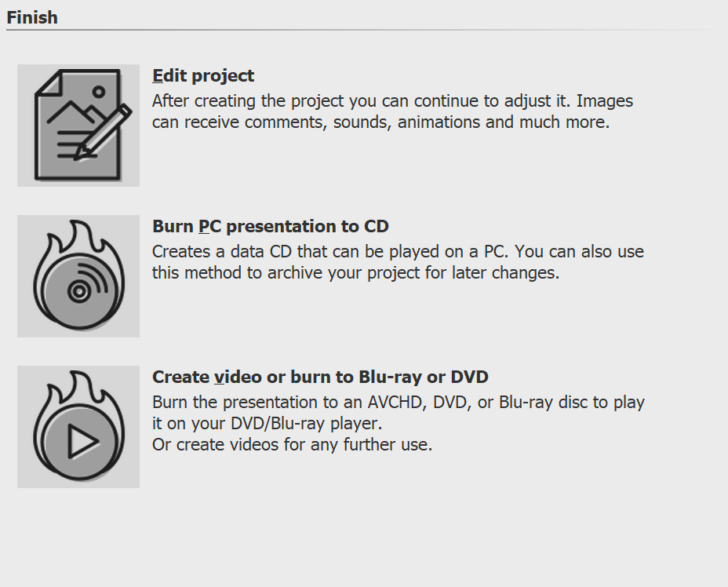Screen dimensions: 728x587
Task: Choose 'Create video or burn to Blu-ray or DVD'
Action: (321, 377)
